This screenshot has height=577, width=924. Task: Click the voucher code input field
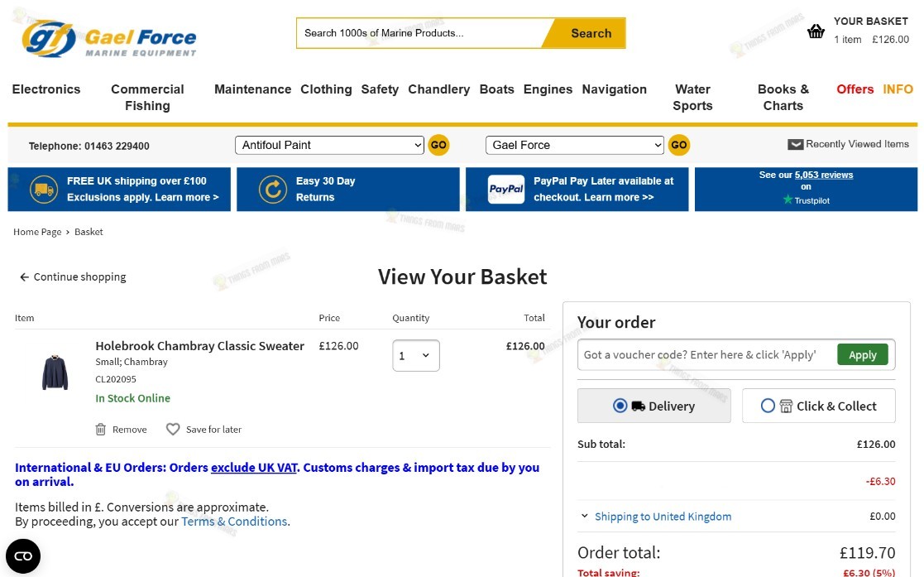(707, 354)
